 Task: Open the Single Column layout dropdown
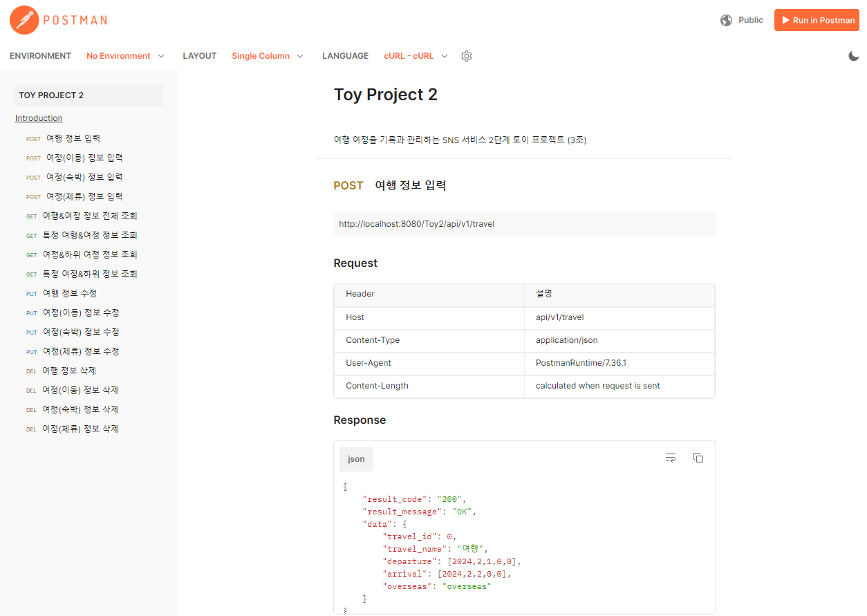click(268, 56)
